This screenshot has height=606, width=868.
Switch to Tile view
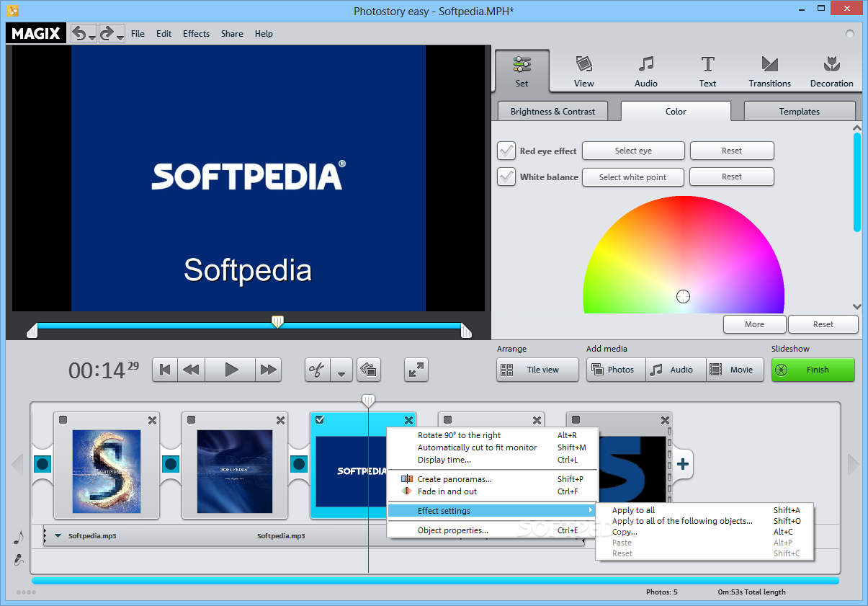point(537,370)
